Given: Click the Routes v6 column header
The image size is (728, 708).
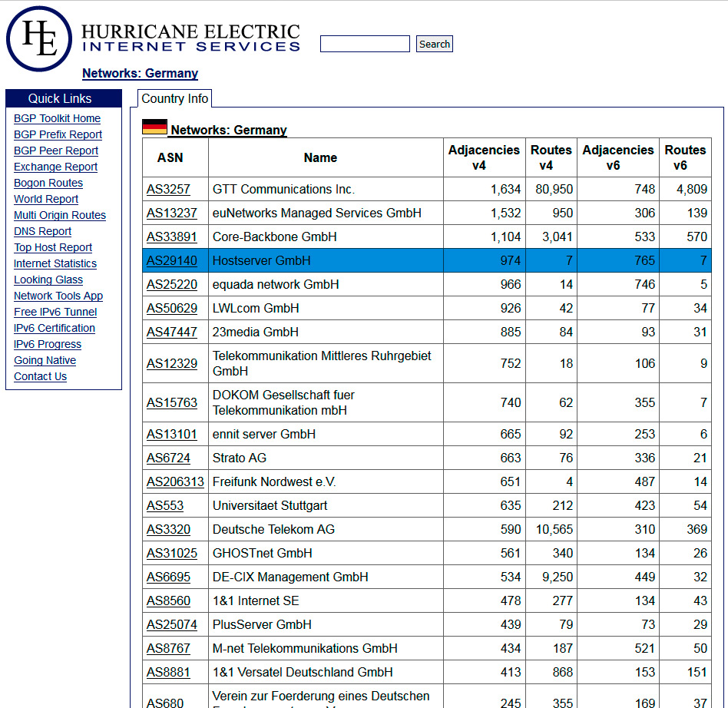Looking at the screenshot, I should click(685, 158).
